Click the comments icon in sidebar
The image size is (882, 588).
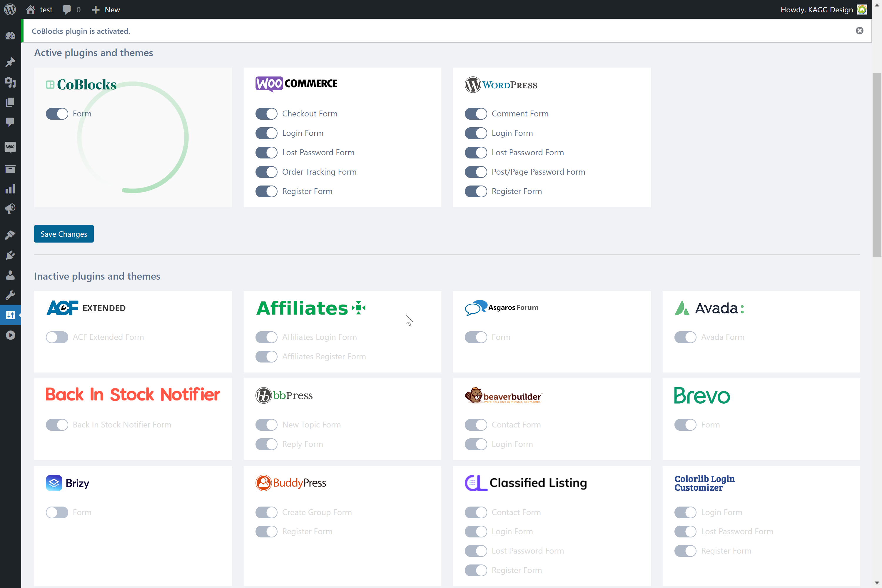click(10, 122)
